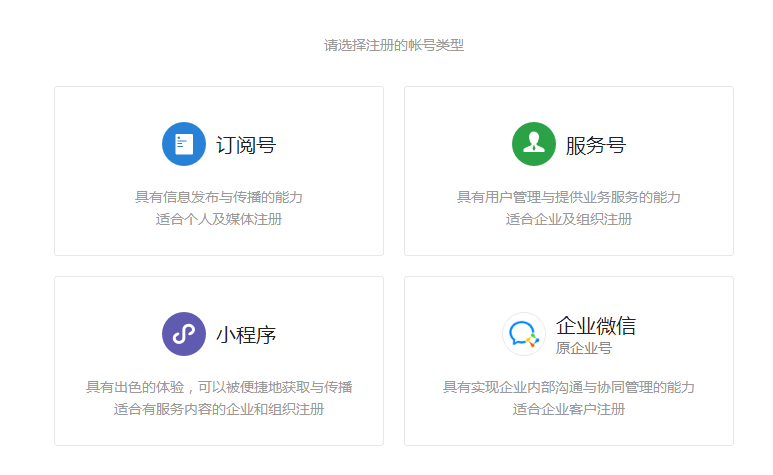Click 具有出色的体验 description line
Screen dimensions: 773x475
click(219, 387)
